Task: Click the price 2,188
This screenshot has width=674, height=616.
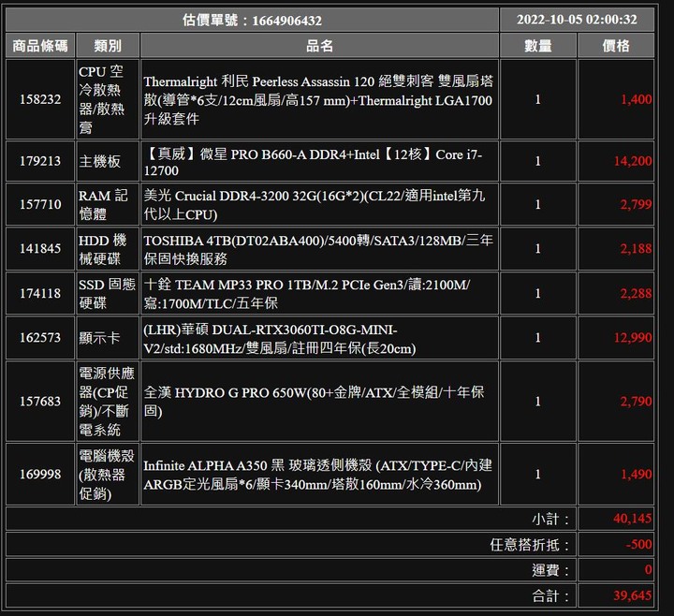Action: (x=637, y=248)
